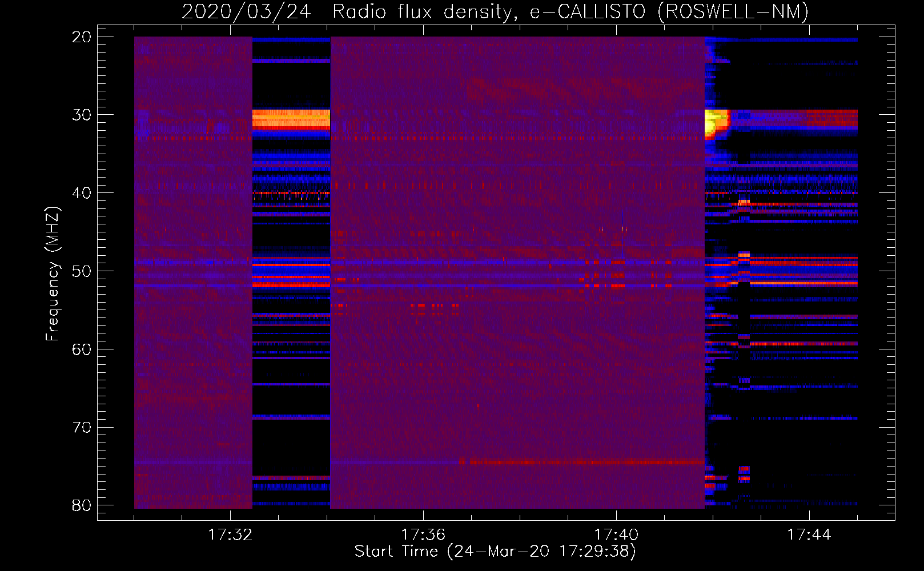Click the orange band at 30 MHz near 17:33
Viewport: 924px width, 571px height.
[x=291, y=120]
